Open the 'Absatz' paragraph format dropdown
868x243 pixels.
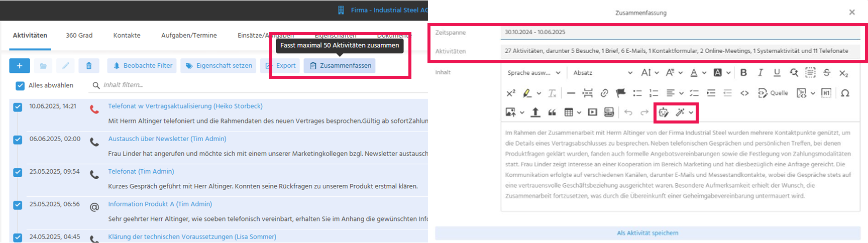(x=602, y=73)
